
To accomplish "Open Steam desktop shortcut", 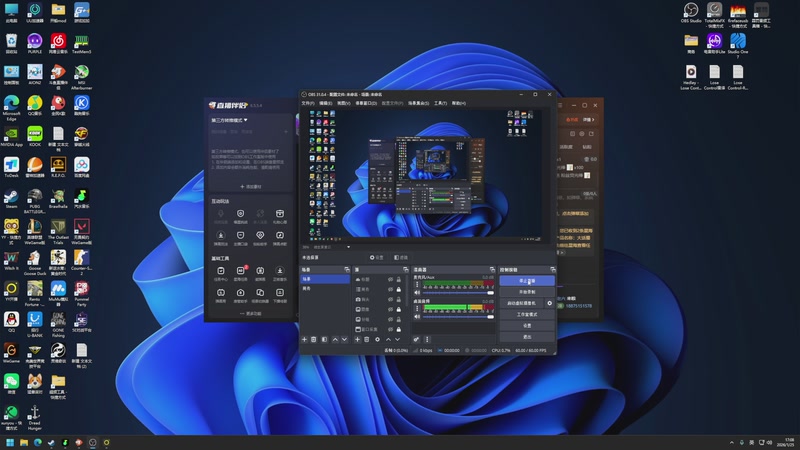I will (11, 198).
